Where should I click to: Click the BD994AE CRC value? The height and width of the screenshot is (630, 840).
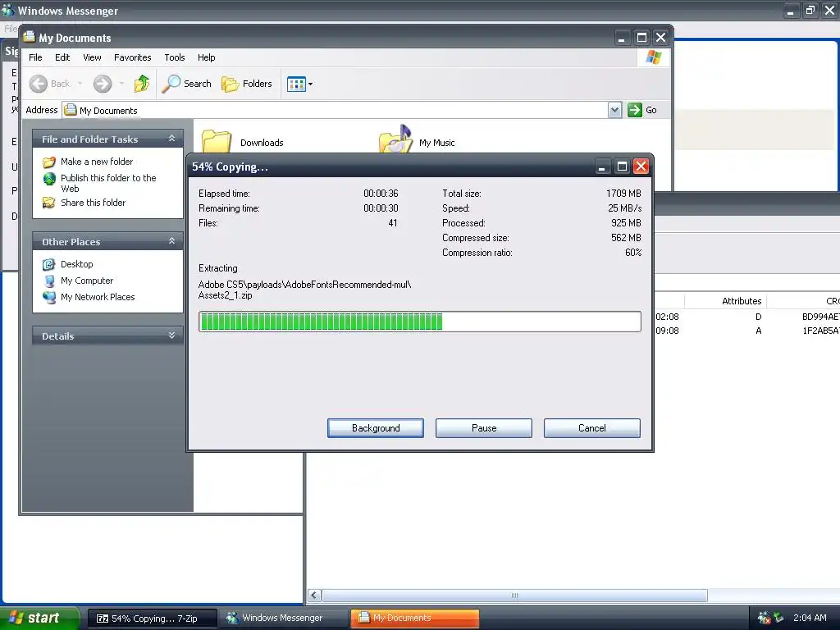pyautogui.click(x=820, y=317)
